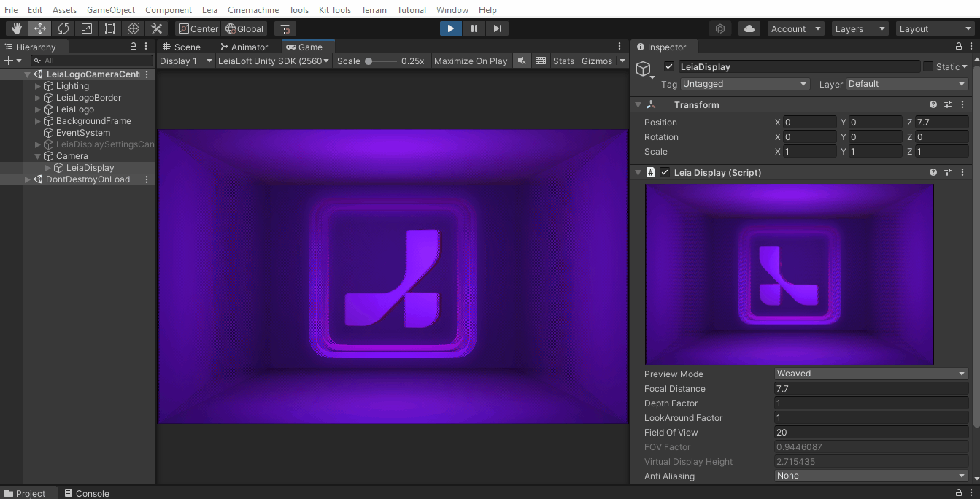
Task: Open LeiaLogoCameraCent scene options menu
Action: pos(147,74)
